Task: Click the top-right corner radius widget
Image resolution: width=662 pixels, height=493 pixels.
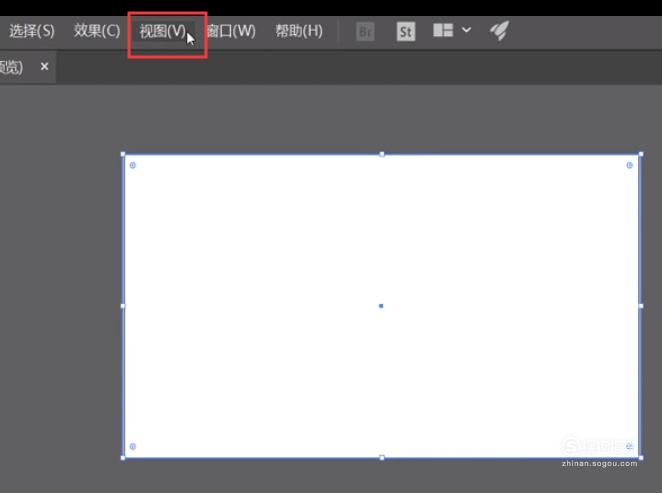Action: [629, 165]
